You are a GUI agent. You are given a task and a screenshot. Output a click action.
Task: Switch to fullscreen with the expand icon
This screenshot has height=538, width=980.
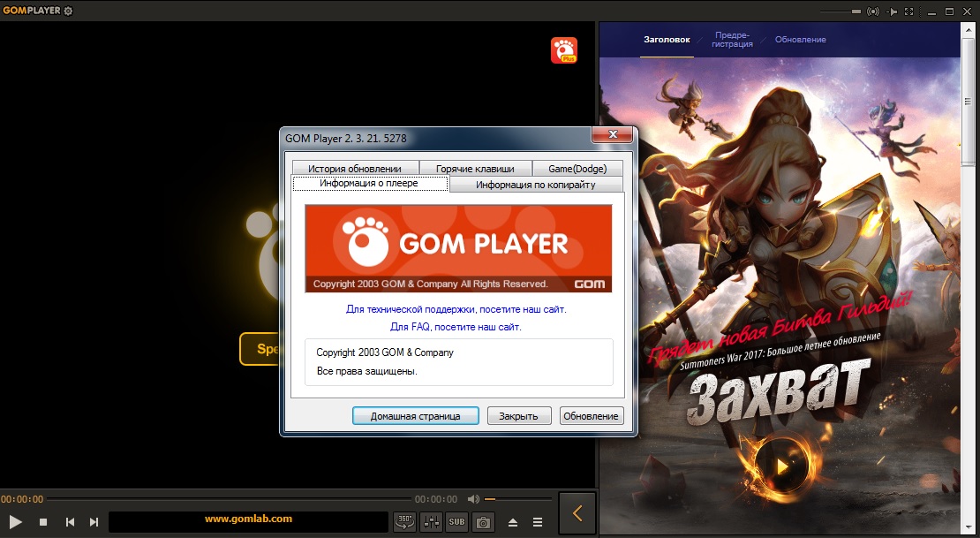[x=909, y=11]
